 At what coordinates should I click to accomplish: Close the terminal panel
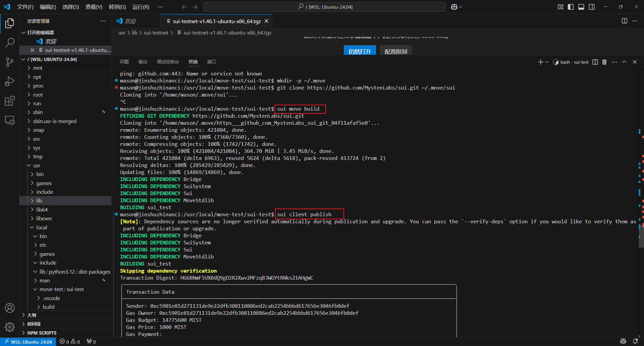coord(635,62)
